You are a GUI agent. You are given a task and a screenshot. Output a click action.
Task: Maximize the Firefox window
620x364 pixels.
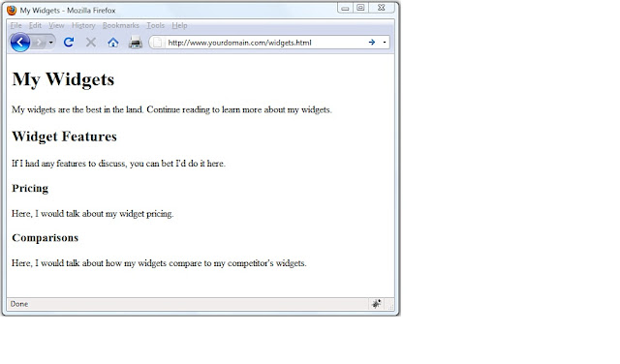click(x=360, y=8)
